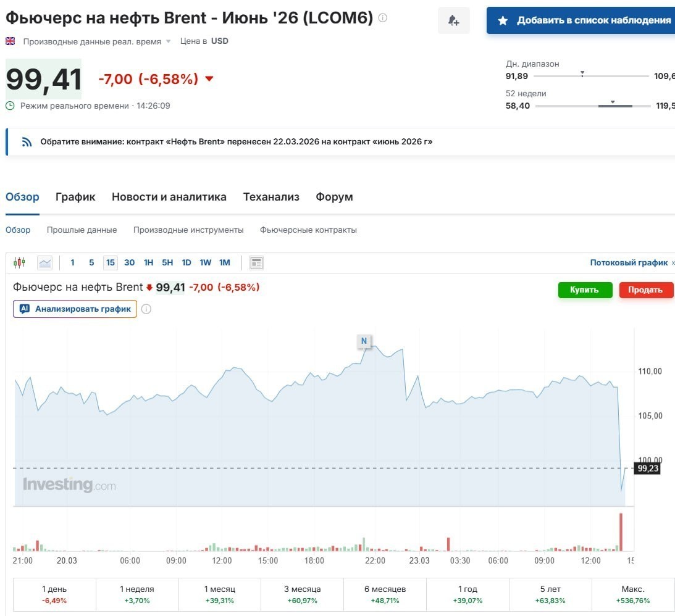Click the bell alert icon
This screenshot has height=616, width=675.
453,20
